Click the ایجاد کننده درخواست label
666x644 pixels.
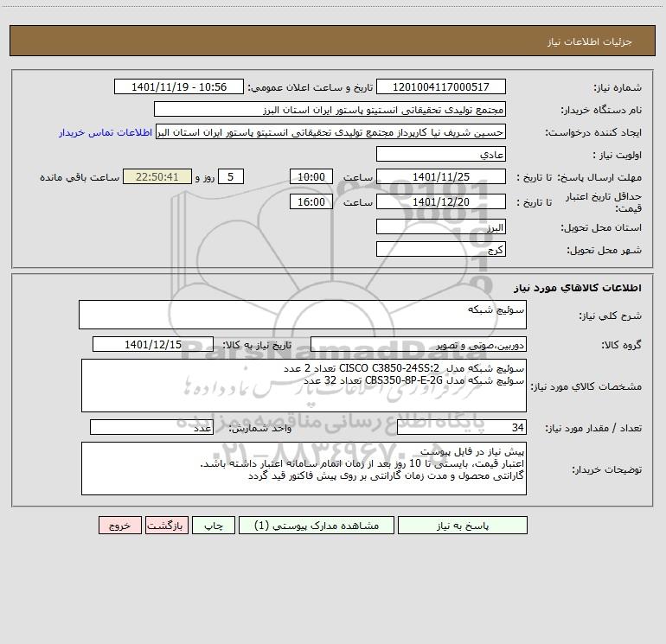tap(593, 132)
